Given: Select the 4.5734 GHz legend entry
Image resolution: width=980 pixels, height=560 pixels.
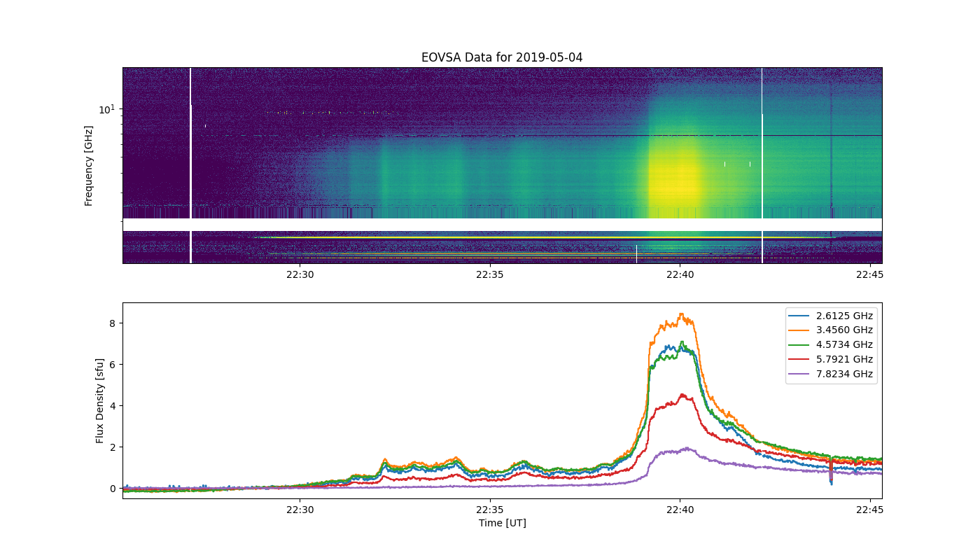Looking at the screenshot, I should point(832,344).
